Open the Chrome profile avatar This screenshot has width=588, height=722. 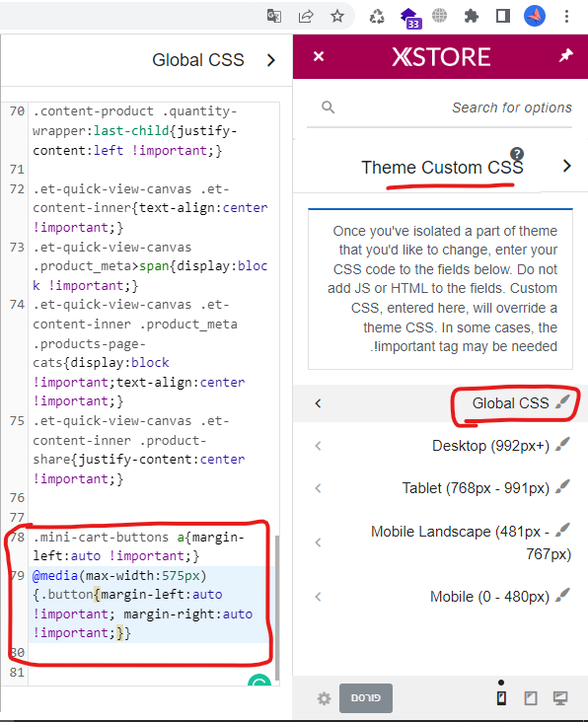click(535, 16)
